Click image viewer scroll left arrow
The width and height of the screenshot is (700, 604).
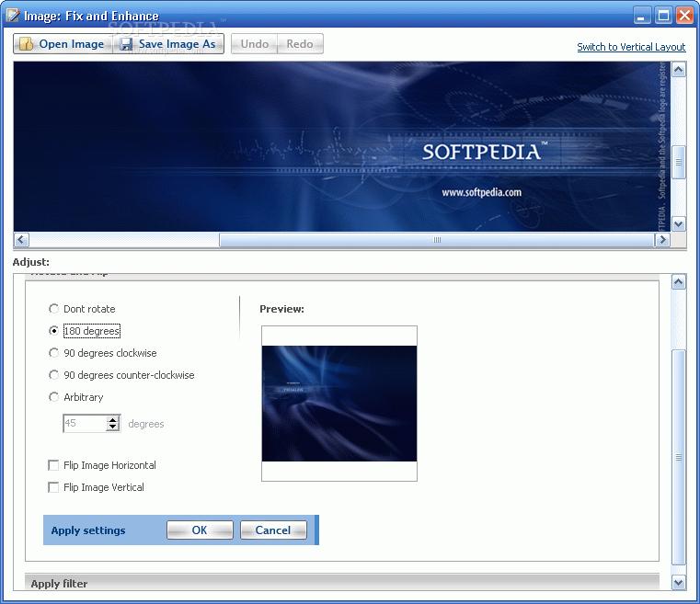(x=21, y=240)
